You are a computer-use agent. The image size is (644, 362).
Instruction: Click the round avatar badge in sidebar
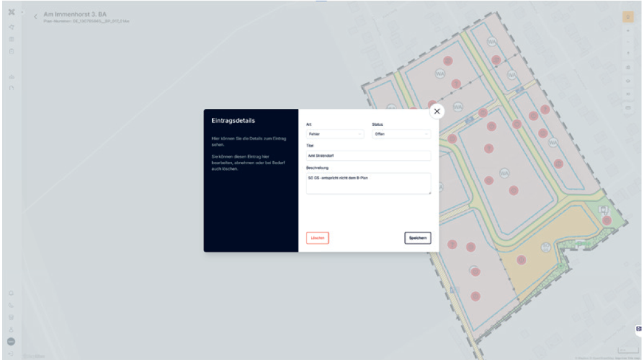click(11, 342)
